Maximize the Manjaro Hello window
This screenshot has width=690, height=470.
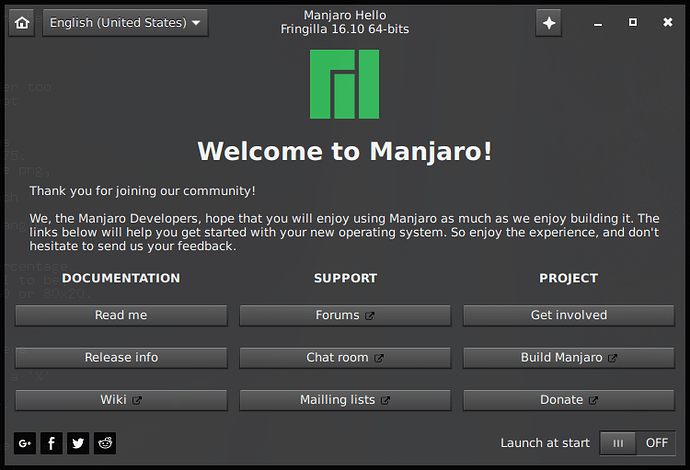click(633, 22)
